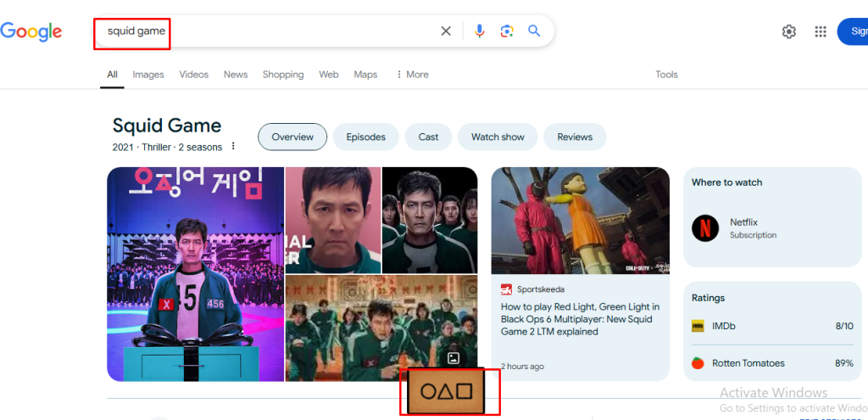Switch to the News tab
This screenshot has width=868, height=420.
click(x=236, y=75)
